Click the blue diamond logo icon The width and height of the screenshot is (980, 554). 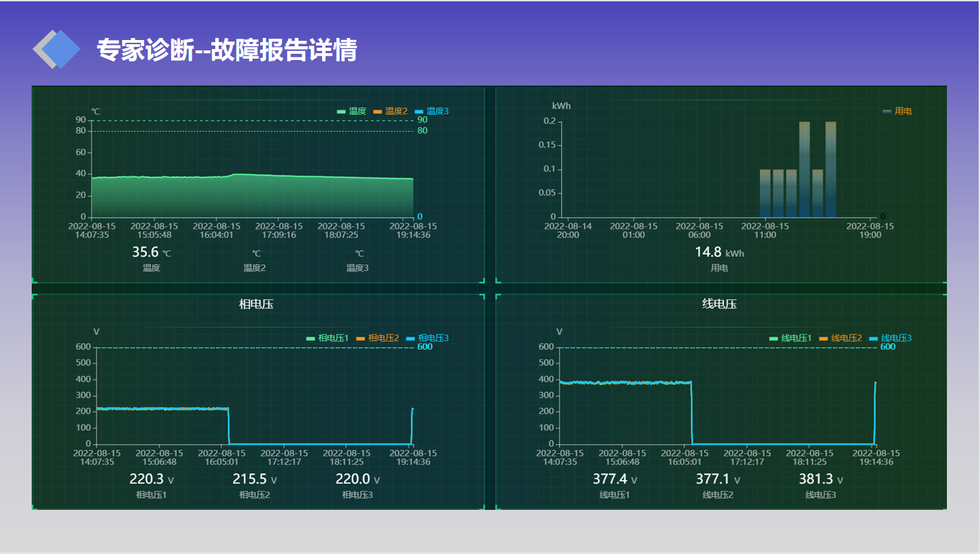point(57,50)
